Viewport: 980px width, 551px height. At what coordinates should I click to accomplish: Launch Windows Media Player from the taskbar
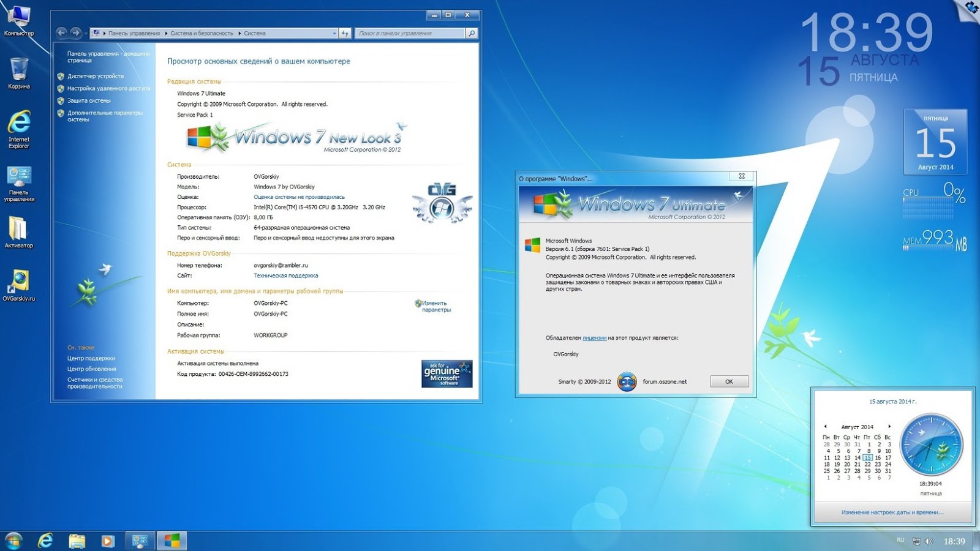pos(108,541)
